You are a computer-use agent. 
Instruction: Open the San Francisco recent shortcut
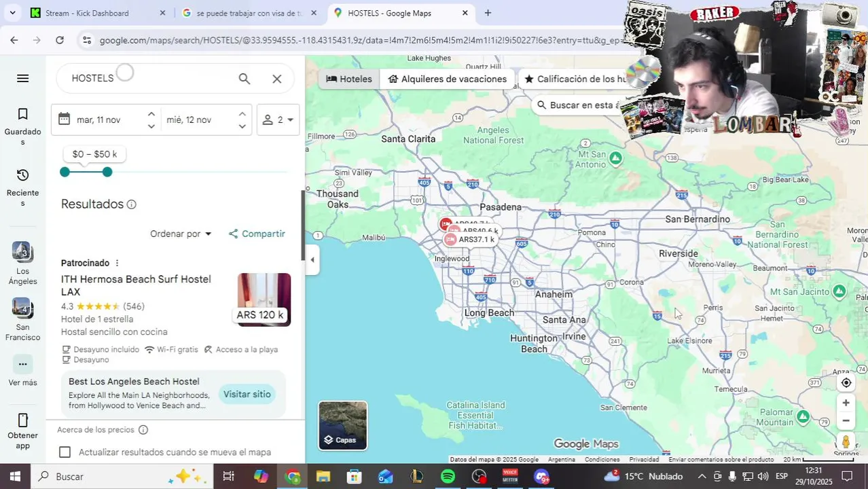point(22,320)
